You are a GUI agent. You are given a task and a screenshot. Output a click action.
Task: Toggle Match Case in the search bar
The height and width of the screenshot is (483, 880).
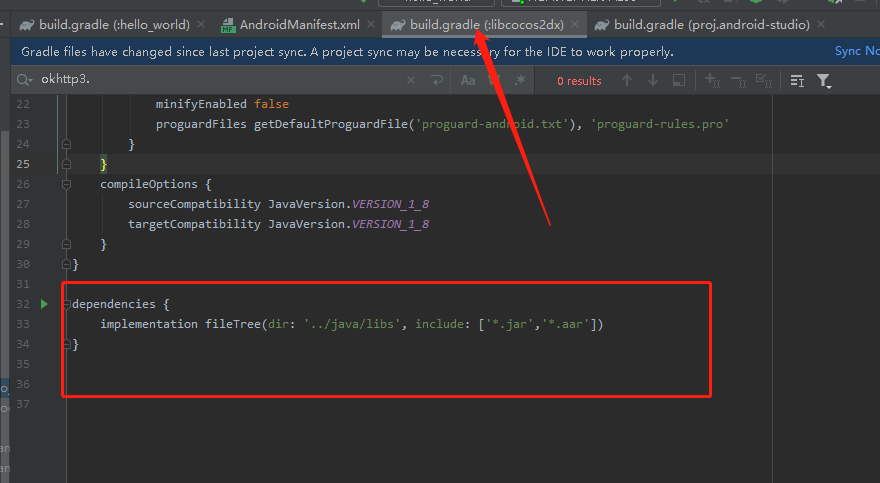pyautogui.click(x=468, y=80)
